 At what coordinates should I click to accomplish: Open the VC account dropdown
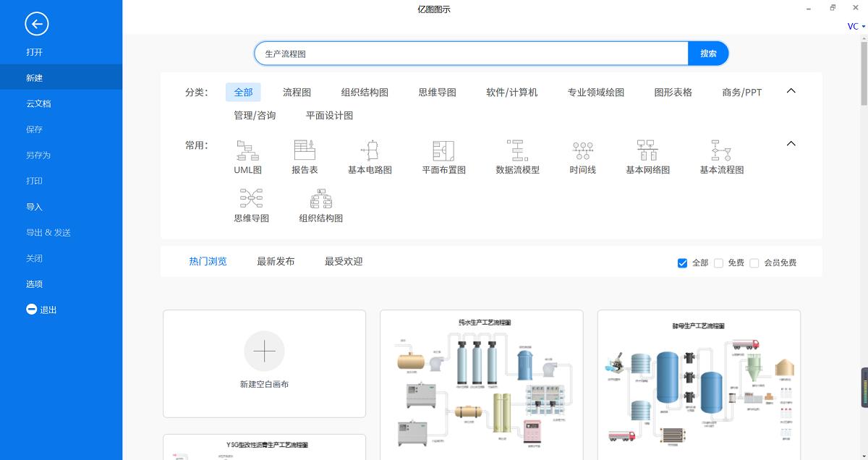tap(854, 26)
